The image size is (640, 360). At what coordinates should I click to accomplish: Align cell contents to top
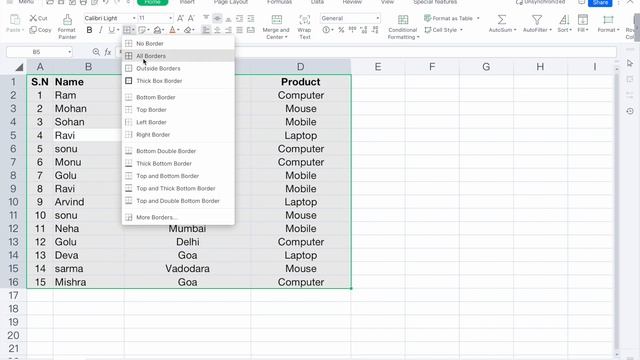206,18
